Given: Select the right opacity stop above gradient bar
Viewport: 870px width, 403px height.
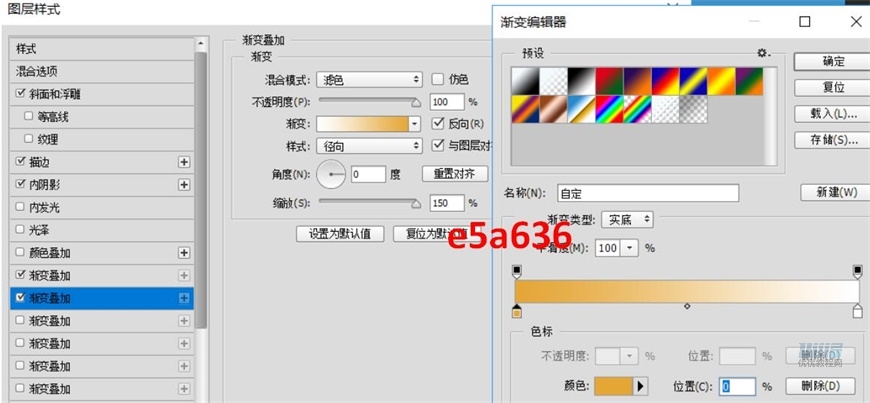Looking at the screenshot, I should (858, 271).
